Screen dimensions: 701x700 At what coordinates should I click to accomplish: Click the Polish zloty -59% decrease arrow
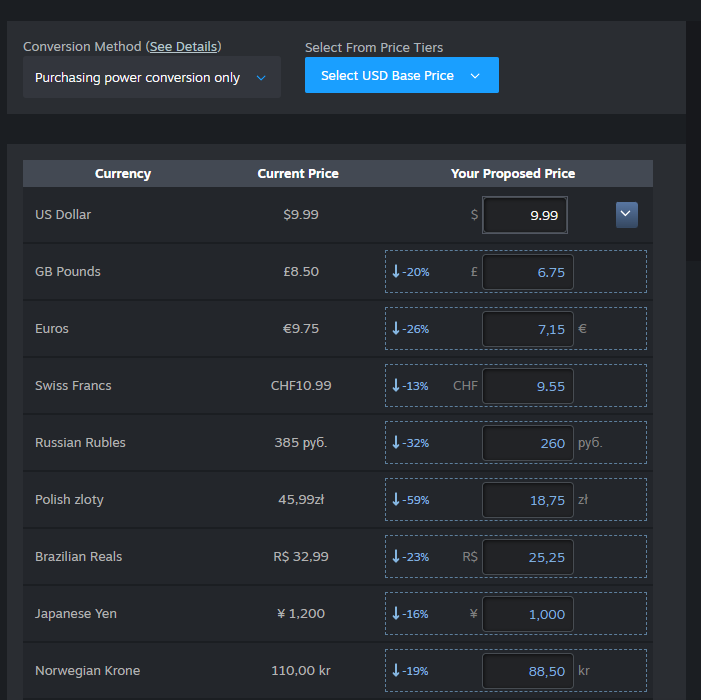pos(396,499)
